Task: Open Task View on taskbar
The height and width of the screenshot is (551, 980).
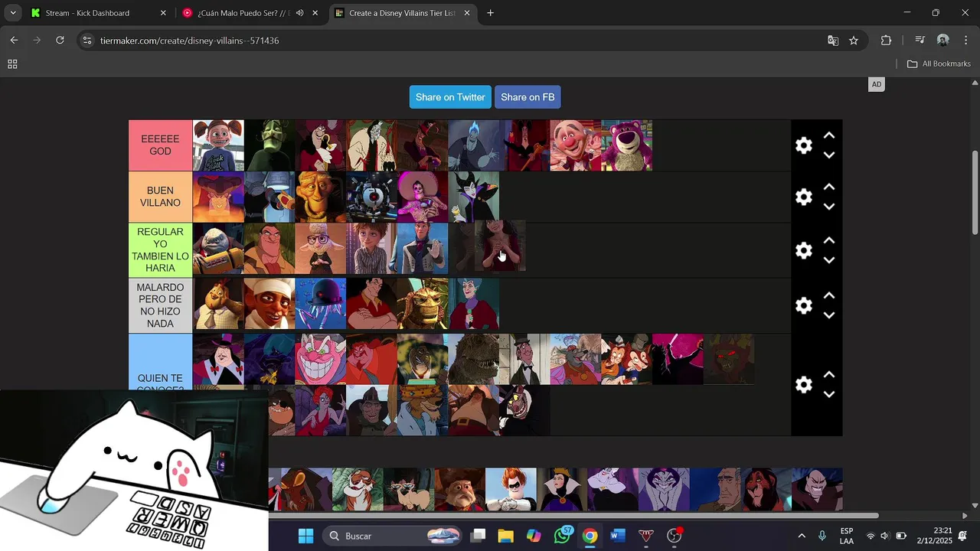Action: click(x=478, y=536)
